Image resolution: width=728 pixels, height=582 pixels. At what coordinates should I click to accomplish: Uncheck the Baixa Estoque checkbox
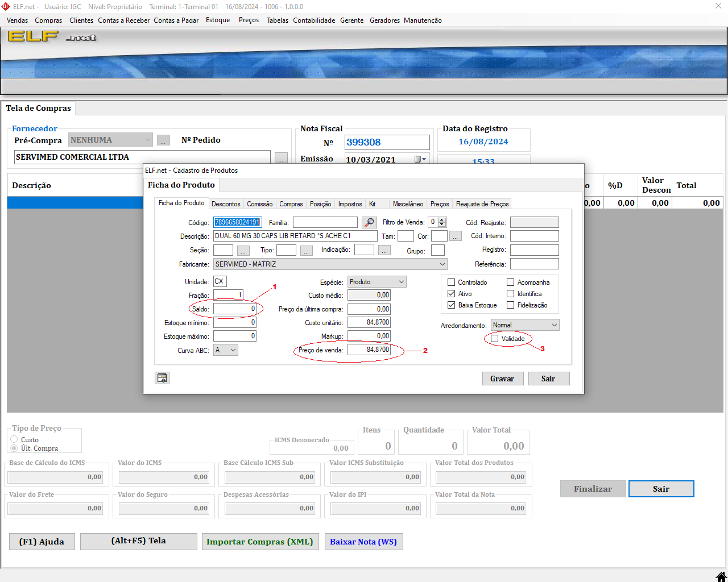tap(452, 305)
